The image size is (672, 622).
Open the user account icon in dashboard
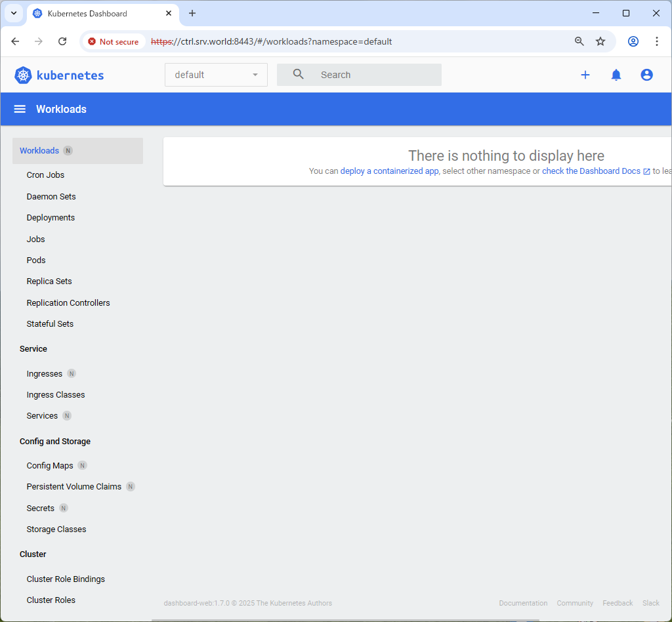pyautogui.click(x=646, y=75)
